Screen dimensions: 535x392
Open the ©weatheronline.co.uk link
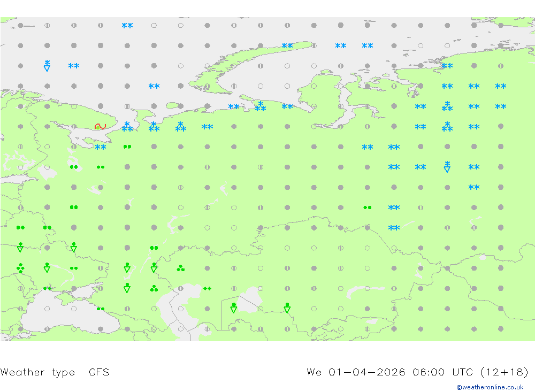pos(490,387)
